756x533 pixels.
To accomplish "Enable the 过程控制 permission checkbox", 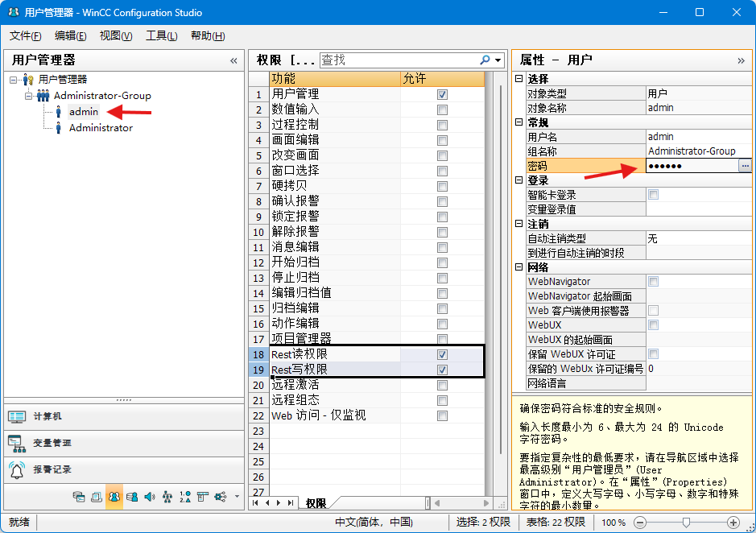I will pos(442,126).
